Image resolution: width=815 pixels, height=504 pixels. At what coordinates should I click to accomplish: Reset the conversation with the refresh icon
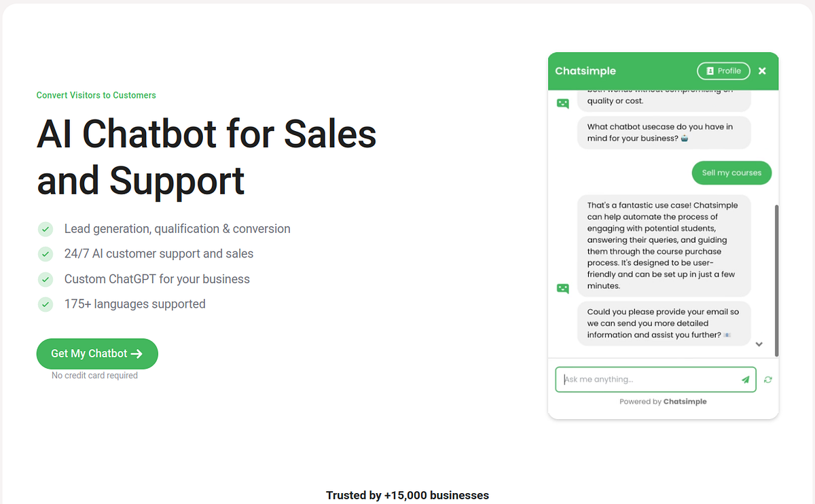tap(767, 379)
